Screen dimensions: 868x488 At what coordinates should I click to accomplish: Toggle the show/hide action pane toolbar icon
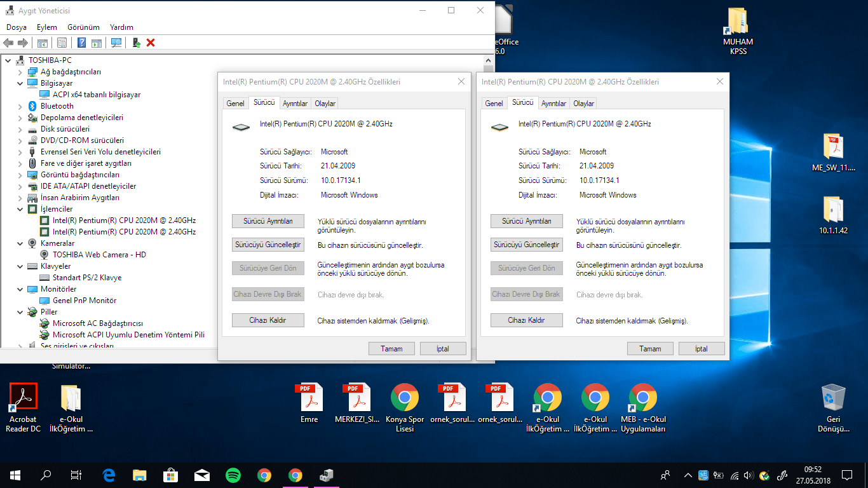[96, 43]
